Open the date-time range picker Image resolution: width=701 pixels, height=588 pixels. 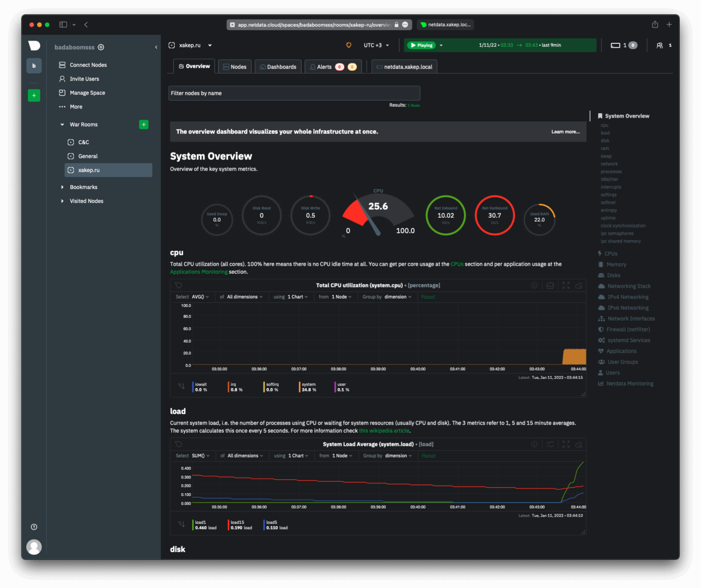(x=520, y=45)
